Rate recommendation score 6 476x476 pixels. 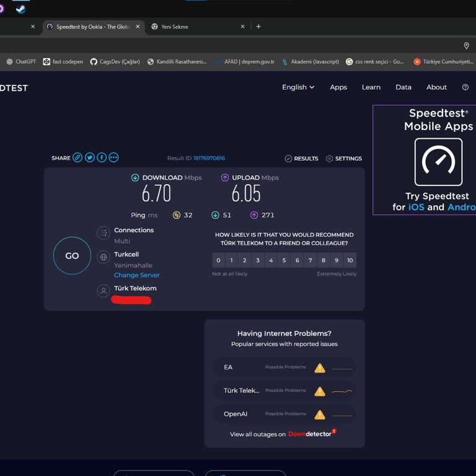pyautogui.click(x=297, y=260)
